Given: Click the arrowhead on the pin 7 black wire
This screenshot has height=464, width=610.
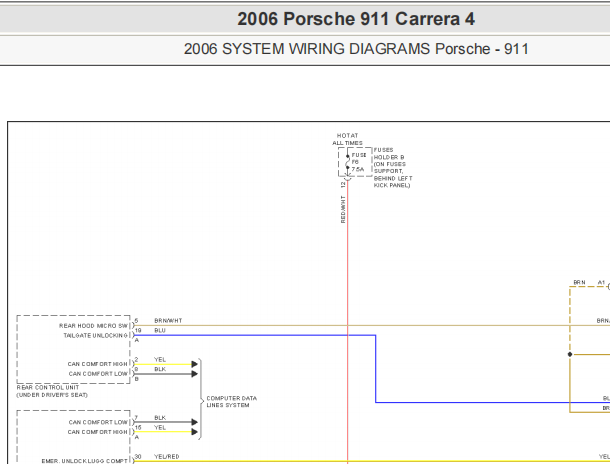Looking at the screenshot, I should click(195, 422).
